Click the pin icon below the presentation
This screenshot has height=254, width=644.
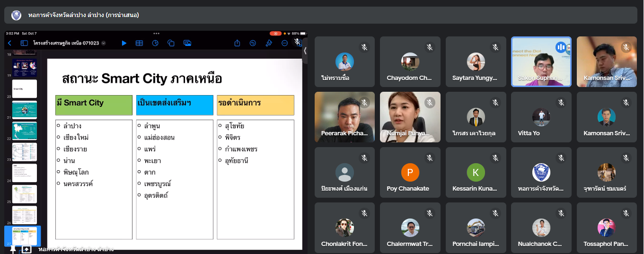13,249
